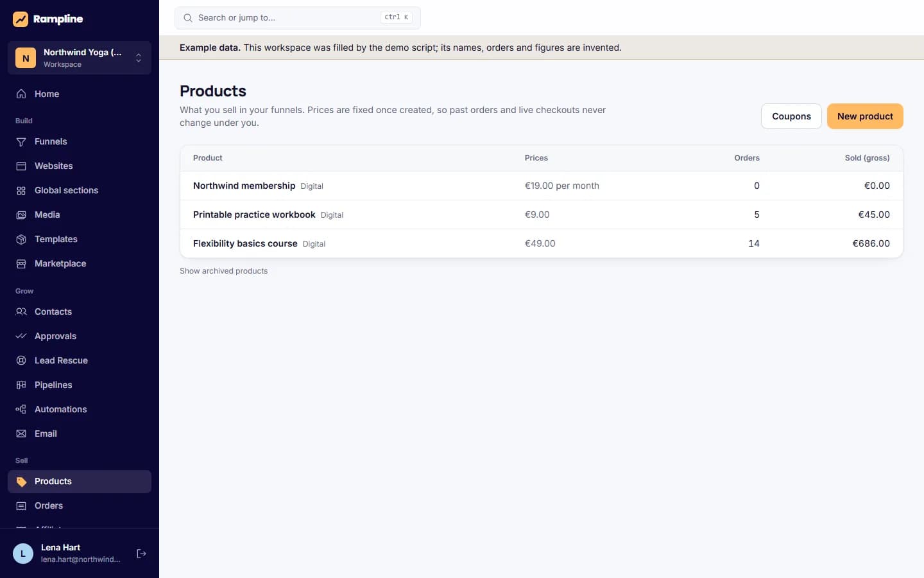The height and width of the screenshot is (578, 924).
Task: Click the Products tag icon
Action: 21,482
